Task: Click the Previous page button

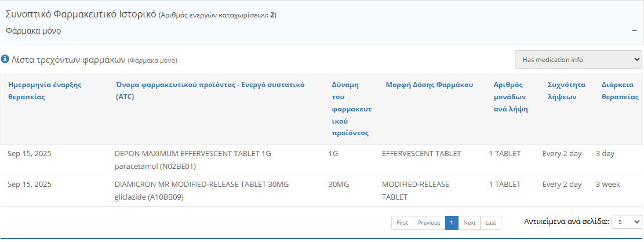Action: (429, 223)
